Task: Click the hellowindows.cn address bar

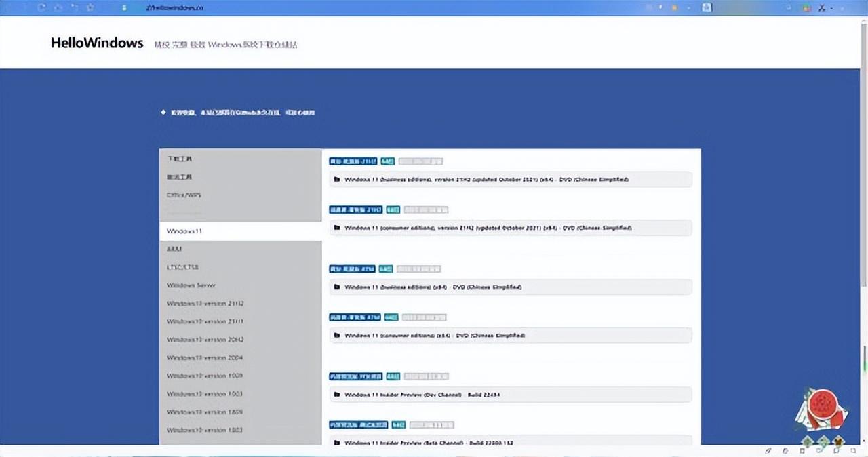Action: (x=175, y=7)
